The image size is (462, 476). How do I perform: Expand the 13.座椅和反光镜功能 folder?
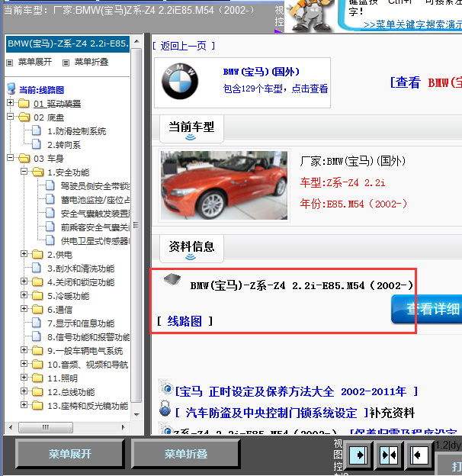click(x=24, y=404)
